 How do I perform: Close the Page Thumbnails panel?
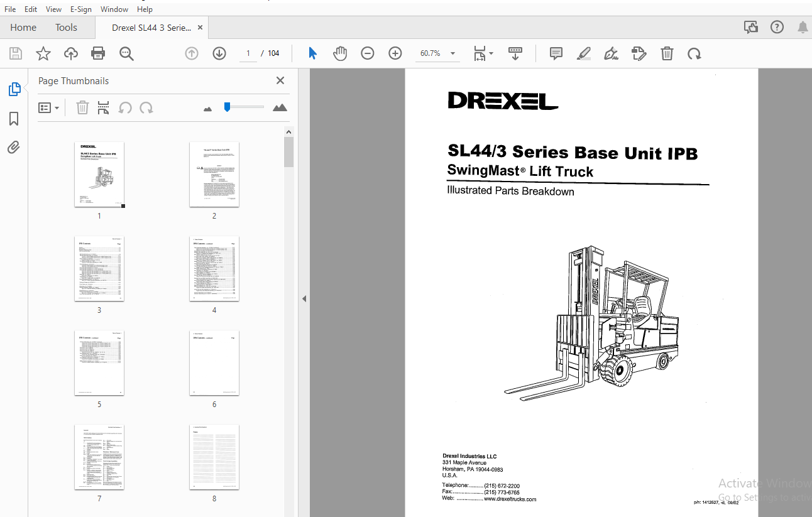(x=280, y=80)
